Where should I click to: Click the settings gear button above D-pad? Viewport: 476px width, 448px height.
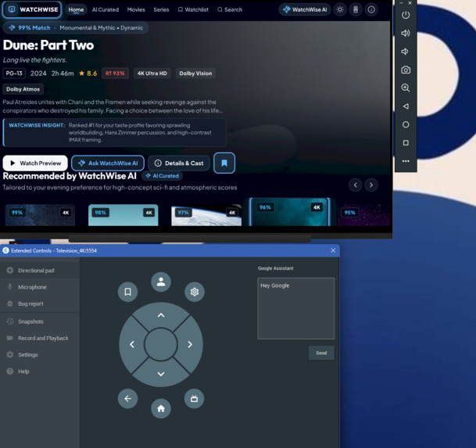pos(195,292)
